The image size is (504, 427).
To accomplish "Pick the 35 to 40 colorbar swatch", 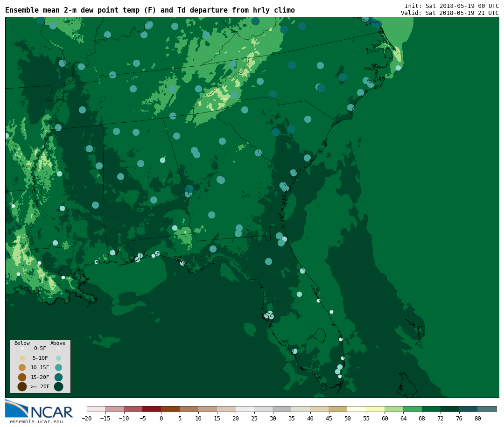I will [x=301, y=409].
